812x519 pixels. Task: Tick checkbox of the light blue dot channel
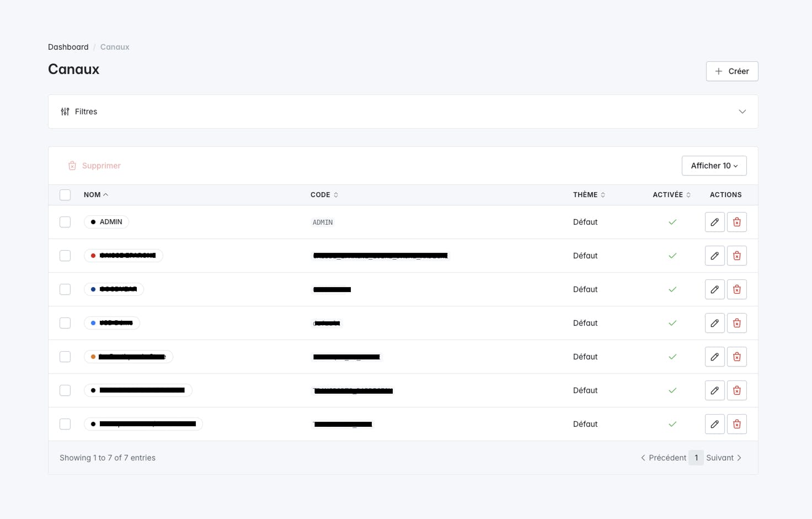click(x=65, y=323)
